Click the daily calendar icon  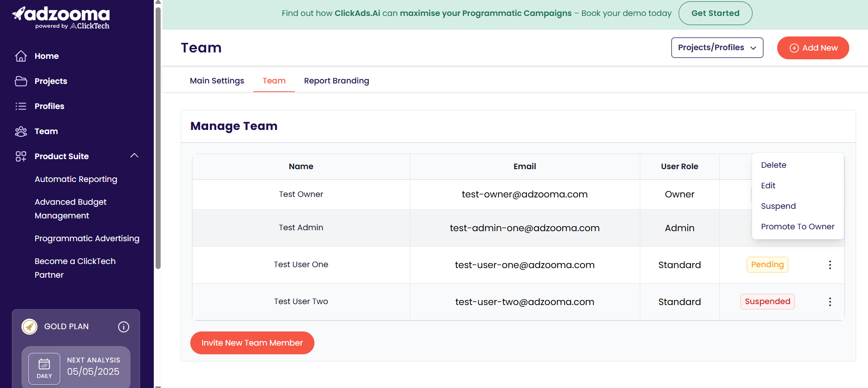point(44,364)
